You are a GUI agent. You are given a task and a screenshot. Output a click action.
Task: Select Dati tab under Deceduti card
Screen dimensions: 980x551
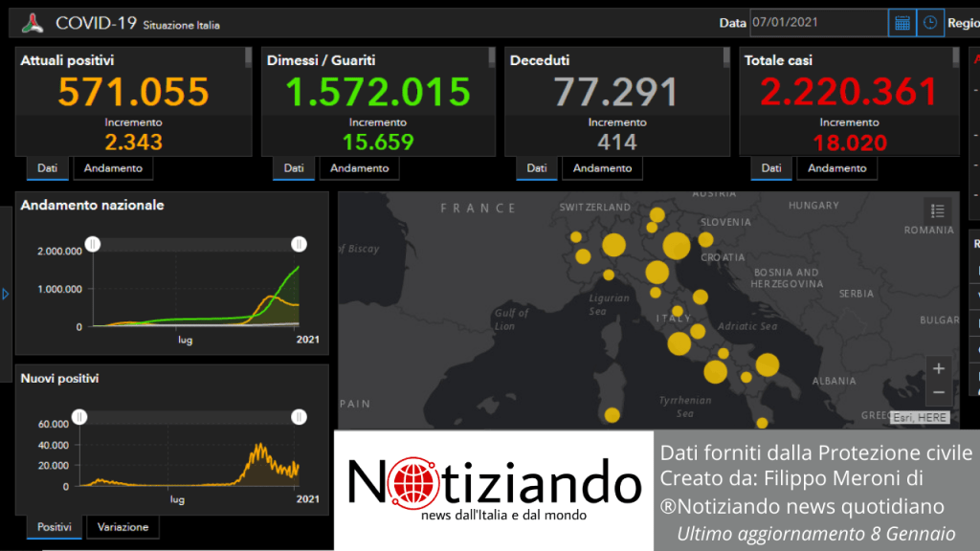coord(537,168)
